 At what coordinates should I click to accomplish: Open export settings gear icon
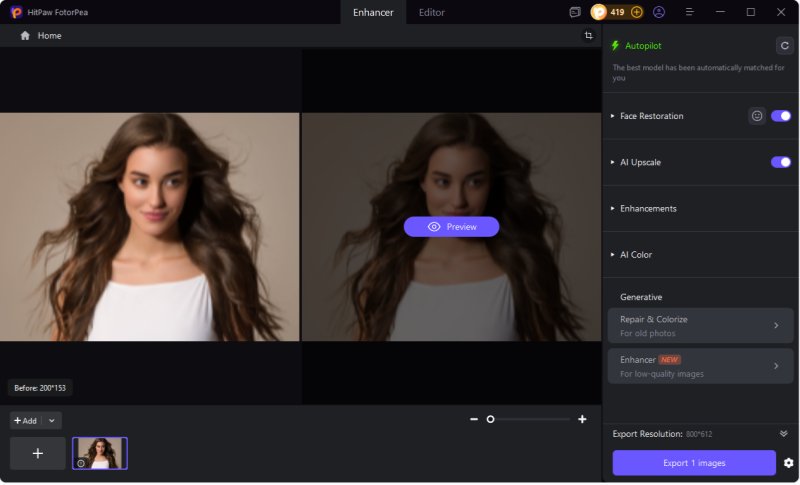coord(789,463)
